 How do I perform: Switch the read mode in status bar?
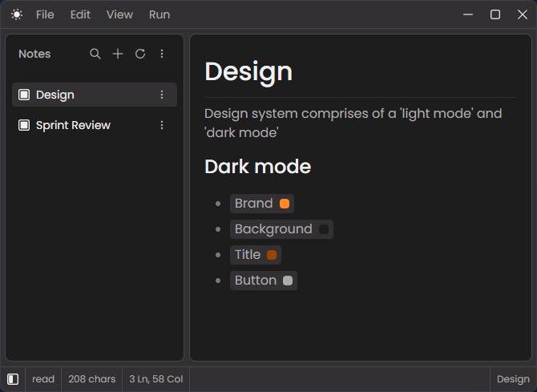coord(43,379)
